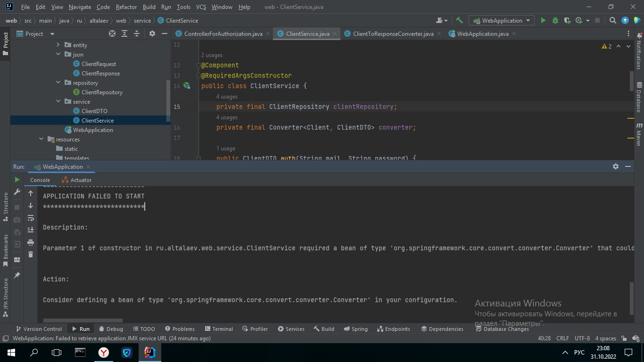Image resolution: width=644 pixels, height=362 pixels.
Task: Toggle scroll to end in console
Action: (x=31, y=230)
